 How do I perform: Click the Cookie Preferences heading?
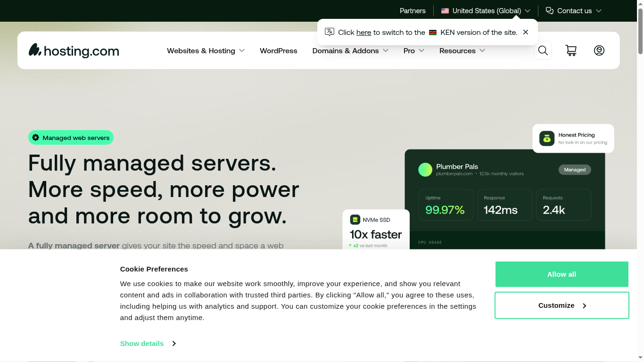pos(154,269)
